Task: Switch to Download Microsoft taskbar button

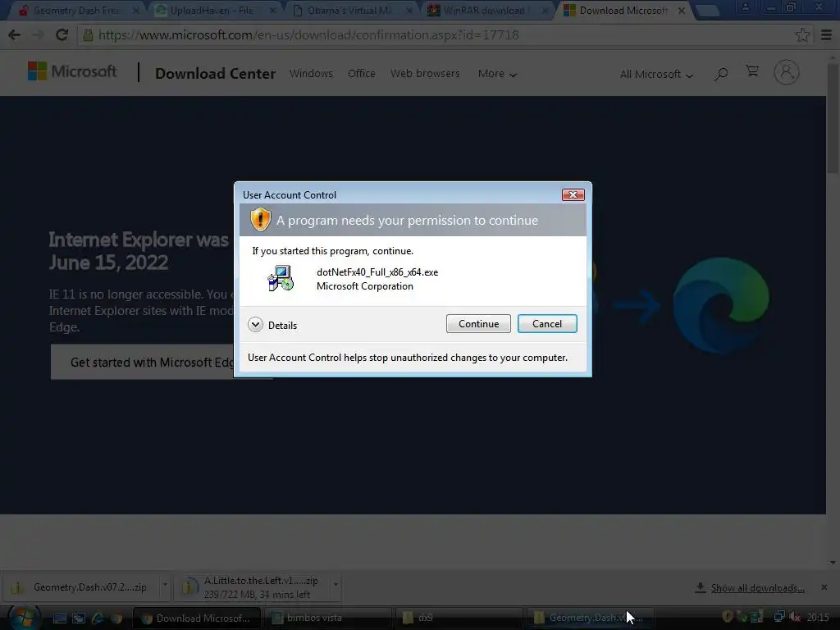Action: pos(196,619)
